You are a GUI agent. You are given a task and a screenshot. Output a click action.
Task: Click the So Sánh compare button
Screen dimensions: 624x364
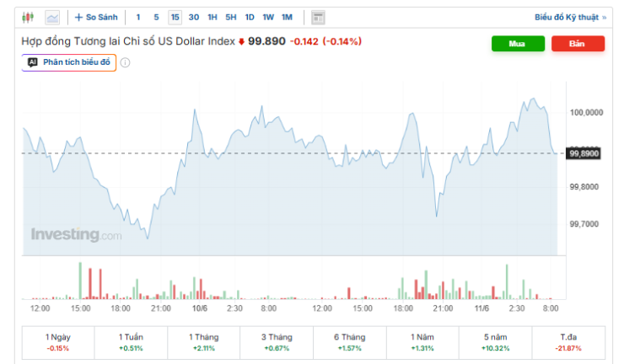tap(96, 18)
